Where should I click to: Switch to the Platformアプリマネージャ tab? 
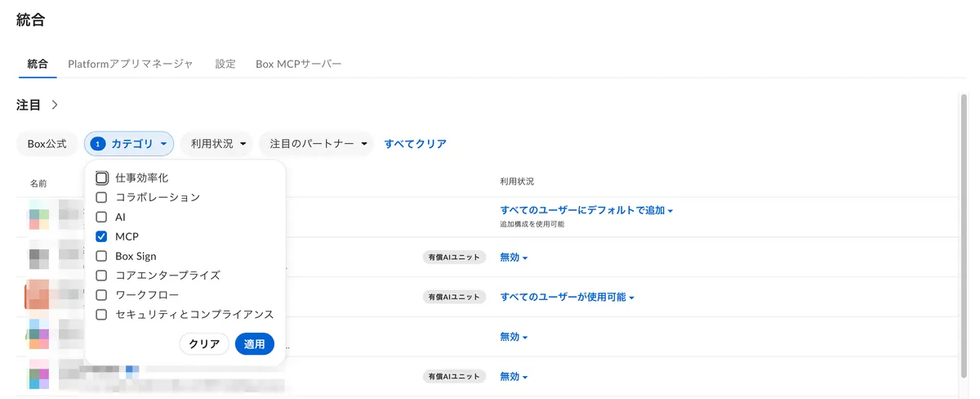click(131, 64)
